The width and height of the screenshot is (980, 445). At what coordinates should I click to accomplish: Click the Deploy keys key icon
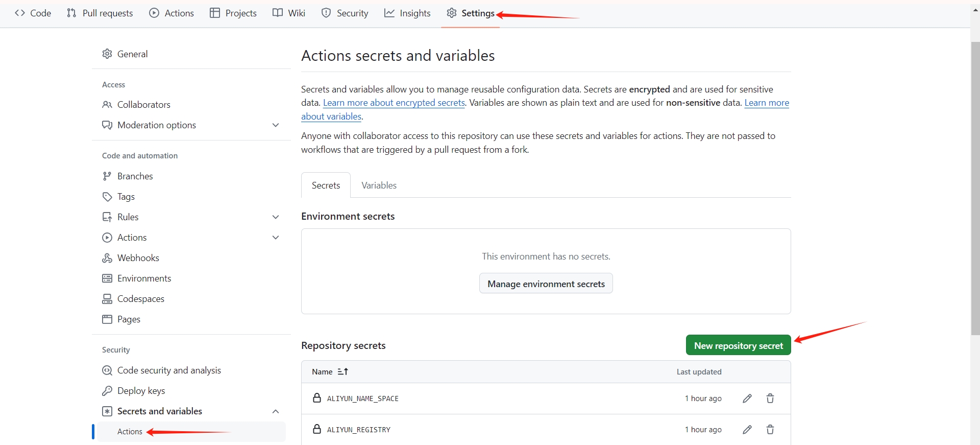coord(107,391)
